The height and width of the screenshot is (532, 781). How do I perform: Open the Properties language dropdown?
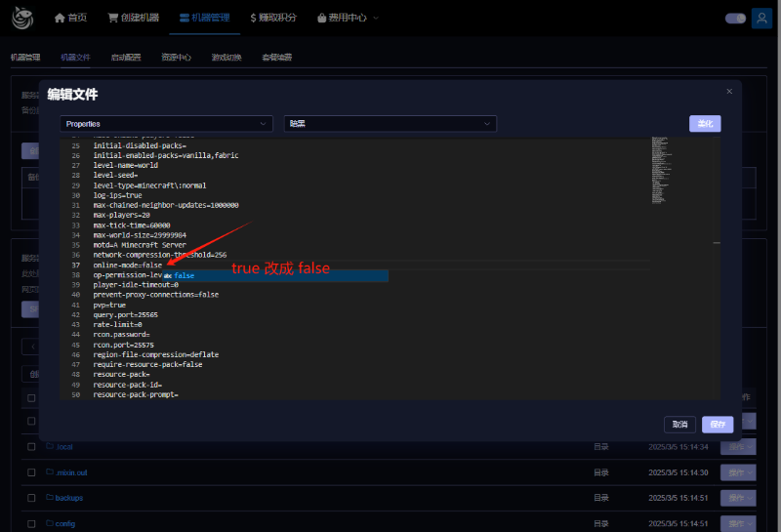click(x=166, y=124)
